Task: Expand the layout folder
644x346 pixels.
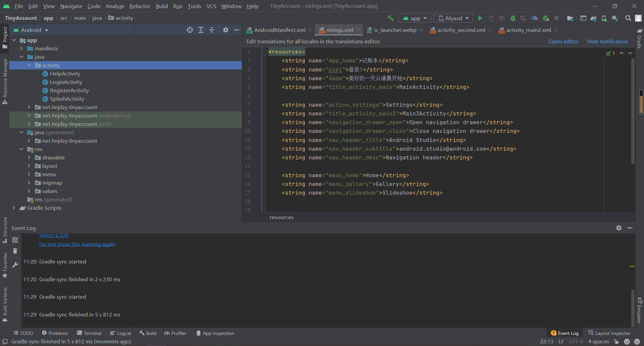Action: 29,166
